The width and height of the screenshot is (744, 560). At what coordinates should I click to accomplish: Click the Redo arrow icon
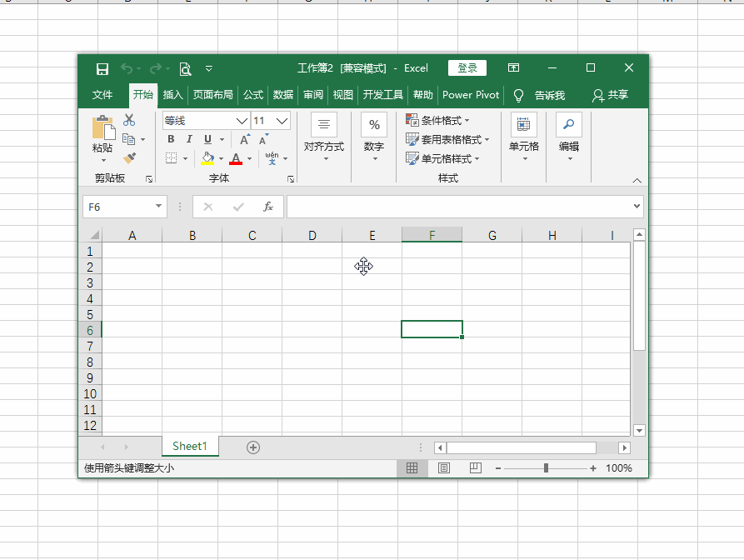click(x=155, y=69)
